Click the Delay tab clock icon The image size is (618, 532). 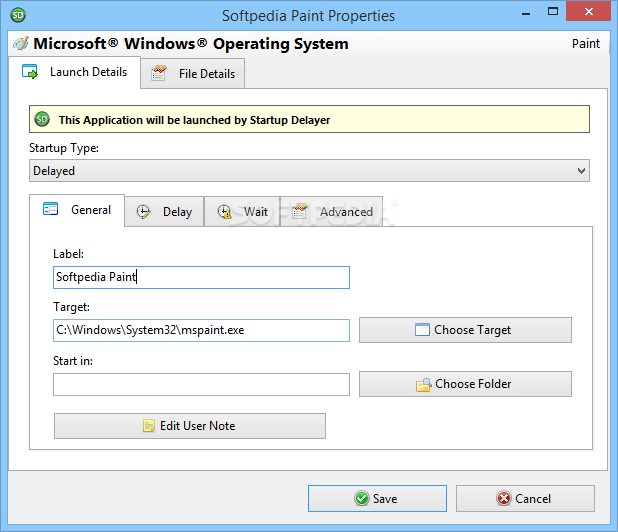click(x=143, y=212)
